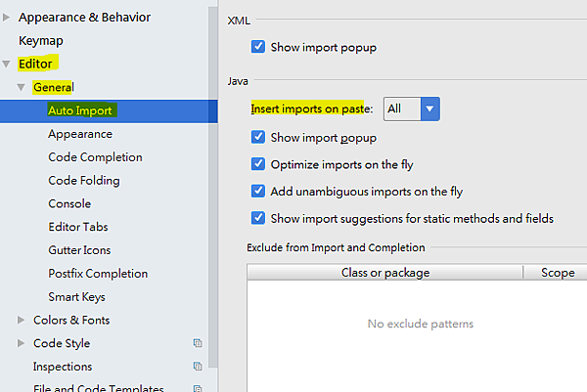Expand the Colors & Fonts node
This screenshot has height=392, width=587.
[23, 320]
